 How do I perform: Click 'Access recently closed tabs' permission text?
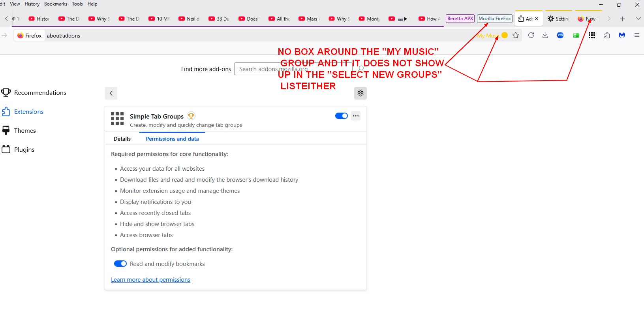(156, 213)
